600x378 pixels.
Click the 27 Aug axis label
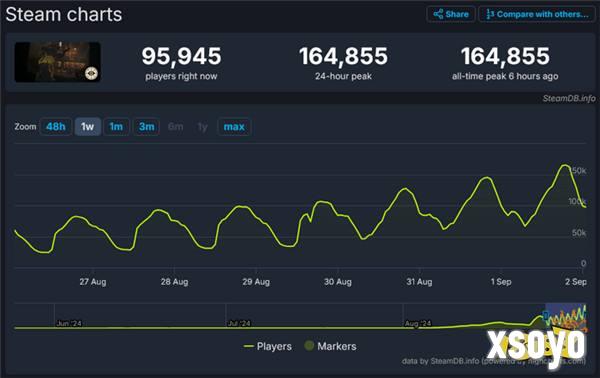click(93, 282)
